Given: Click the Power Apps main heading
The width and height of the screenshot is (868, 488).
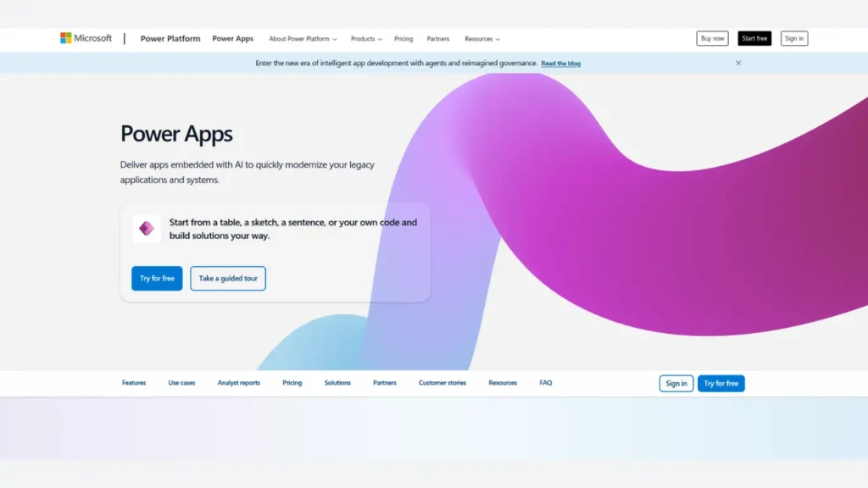Looking at the screenshot, I should coord(176,134).
